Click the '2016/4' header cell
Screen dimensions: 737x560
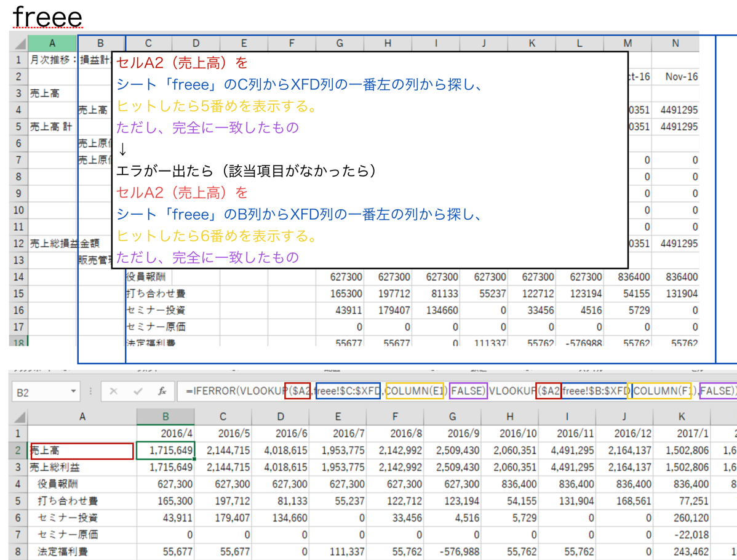click(x=165, y=433)
